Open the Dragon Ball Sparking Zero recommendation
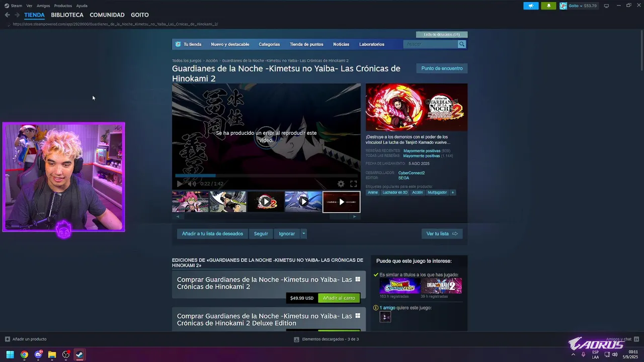This screenshot has width=644, height=362. (400, 286)
